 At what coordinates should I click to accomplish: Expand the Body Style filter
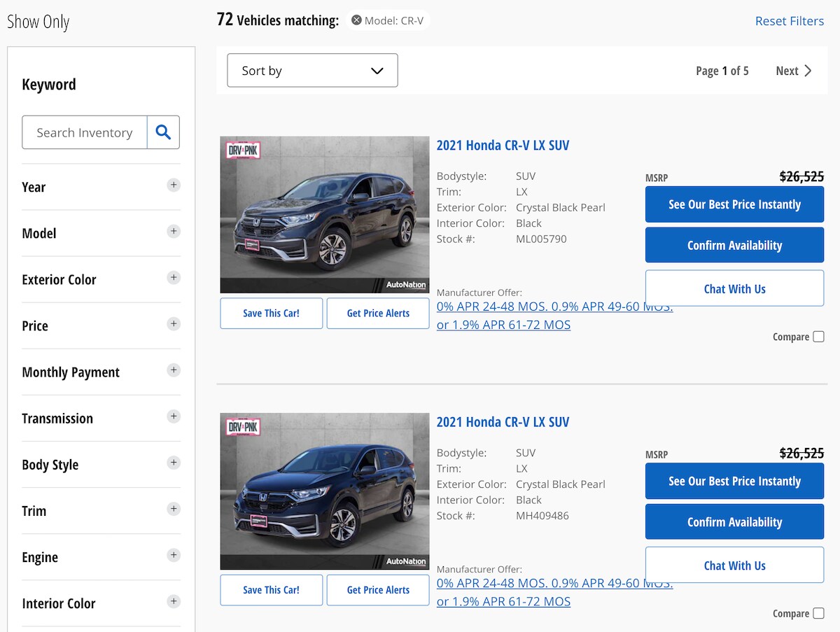pyautogui.click(x=174, y=463)
